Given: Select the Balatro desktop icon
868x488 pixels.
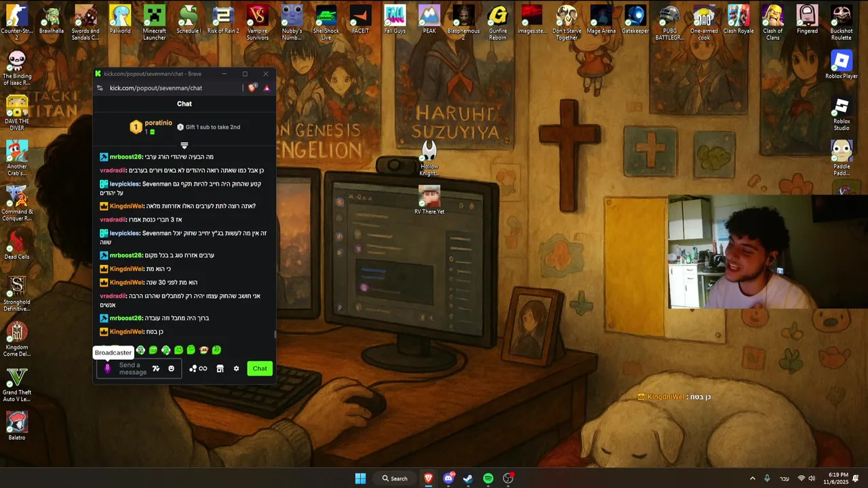Looking at the screenshot, I should [17, 426].
